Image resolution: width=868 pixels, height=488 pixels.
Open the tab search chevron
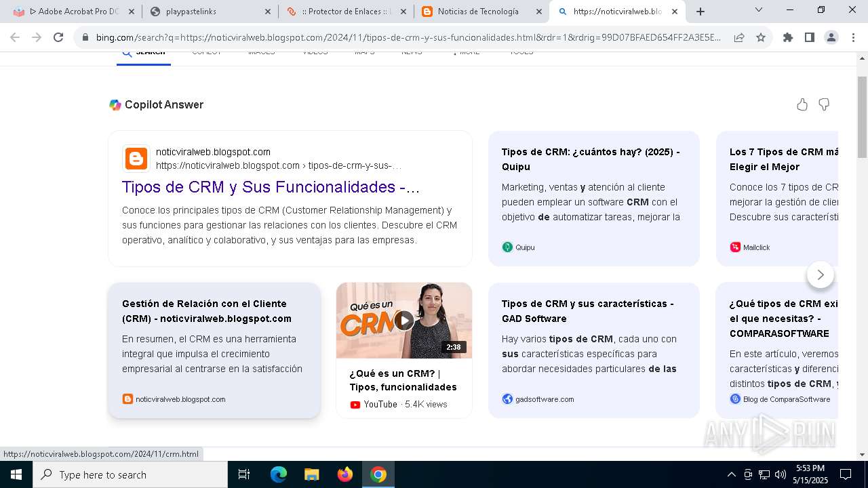click(x=759, y=9)
